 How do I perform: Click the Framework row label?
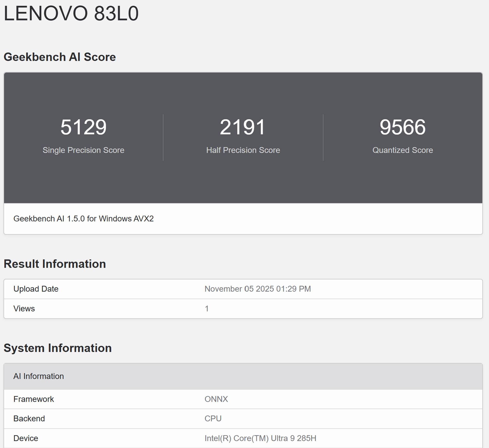pyautogui.click(x=33, y=399)
